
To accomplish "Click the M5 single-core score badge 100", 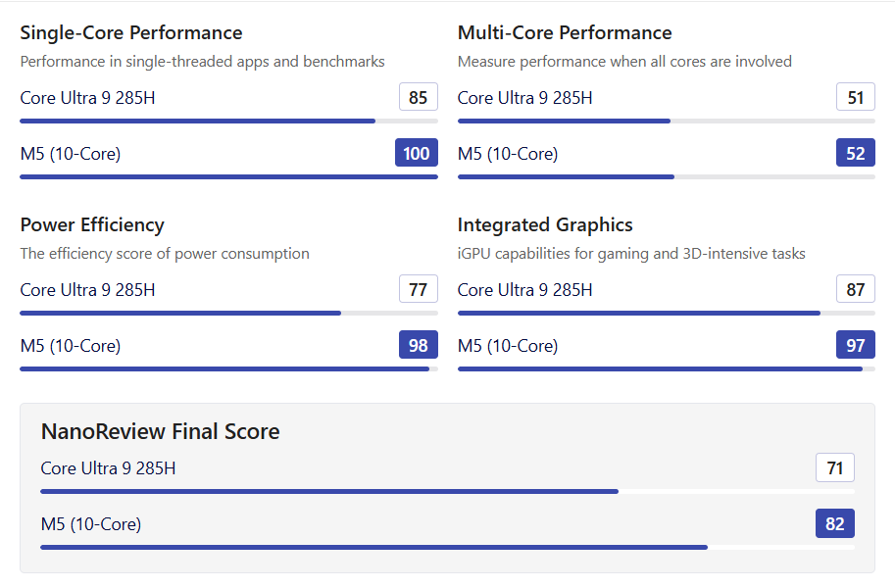I will (417, 153).
